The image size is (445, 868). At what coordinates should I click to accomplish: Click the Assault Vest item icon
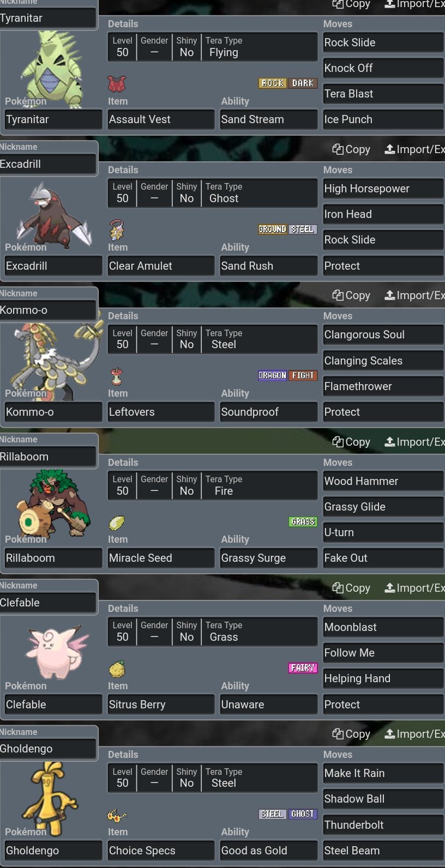(117, 84)
